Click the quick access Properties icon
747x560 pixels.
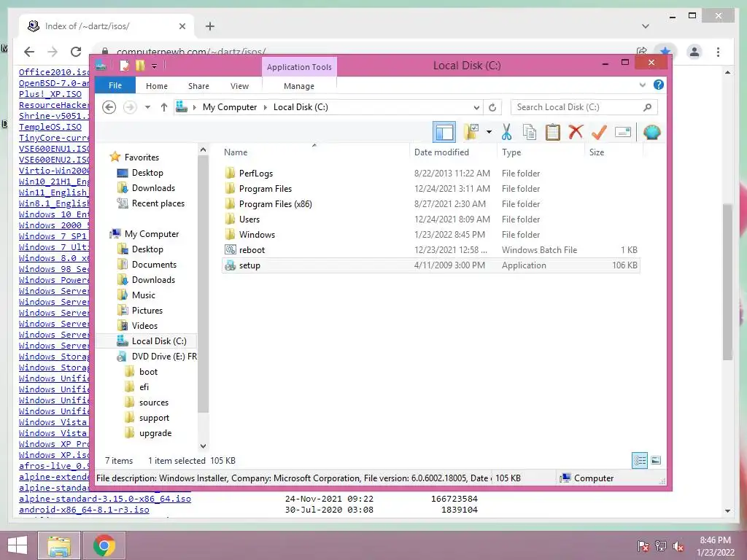point(125,65)
